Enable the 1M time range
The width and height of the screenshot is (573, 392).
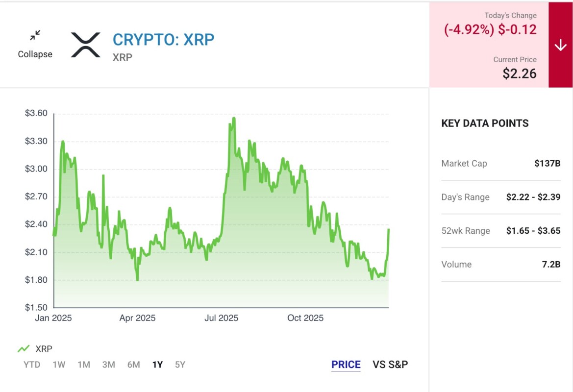coord(83,365)
